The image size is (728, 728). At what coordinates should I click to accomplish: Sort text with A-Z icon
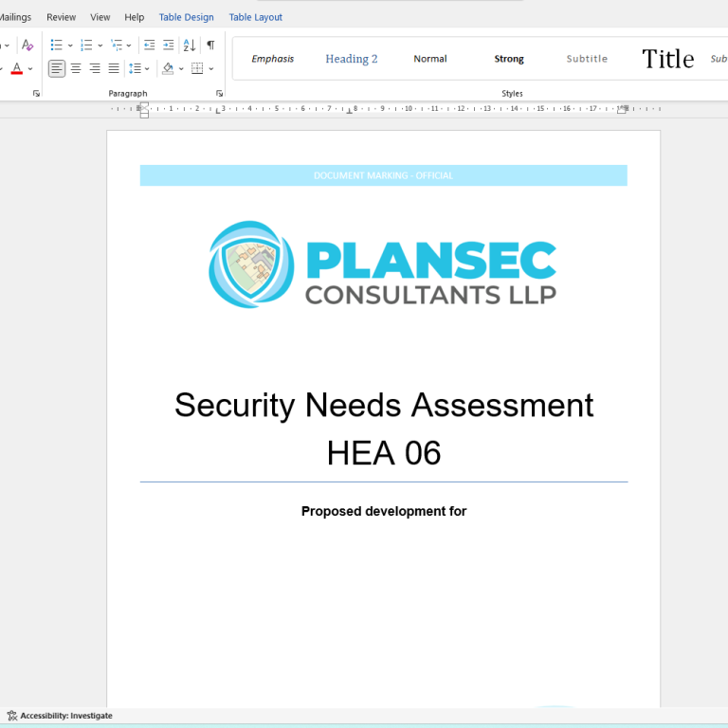[189, 45]
